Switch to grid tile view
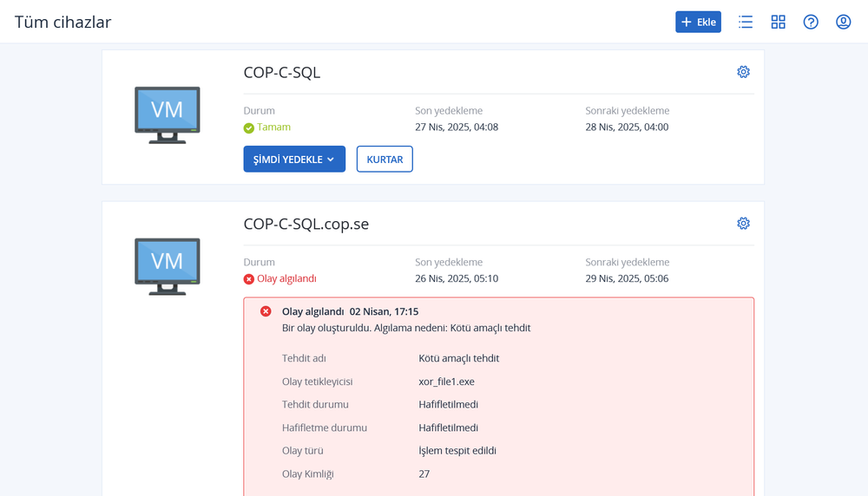The image size is (868, 496). click(778, 22)
